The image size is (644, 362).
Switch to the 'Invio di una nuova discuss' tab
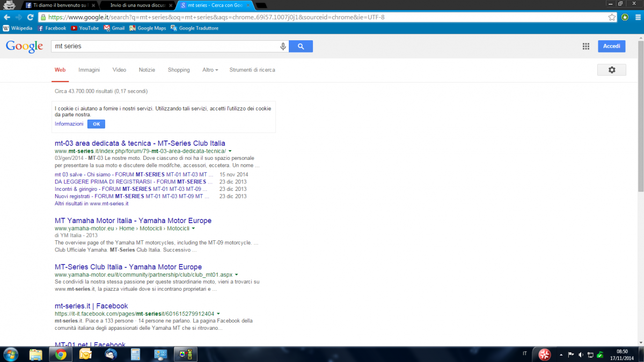(137, 5)
